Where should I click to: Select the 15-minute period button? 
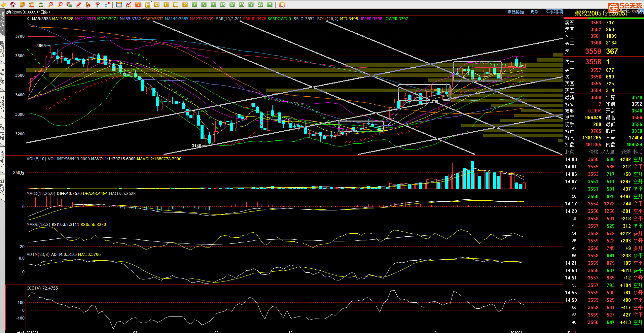223,5
